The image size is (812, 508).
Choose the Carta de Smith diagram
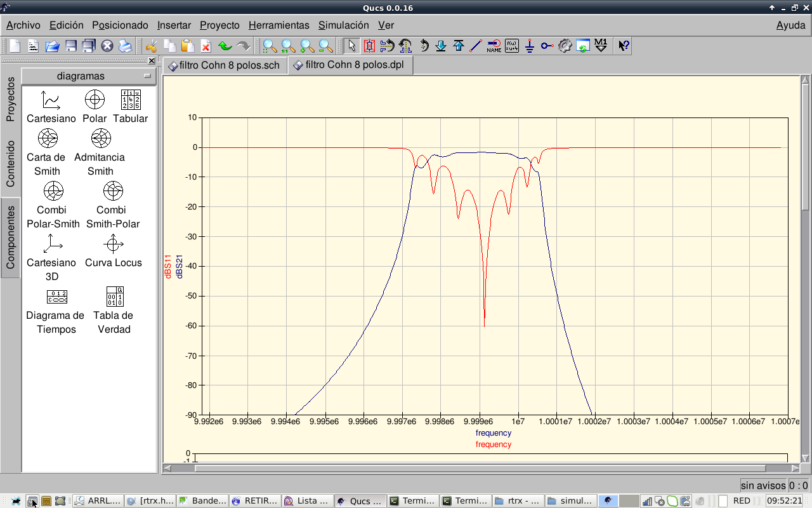[x=47, y=152]
